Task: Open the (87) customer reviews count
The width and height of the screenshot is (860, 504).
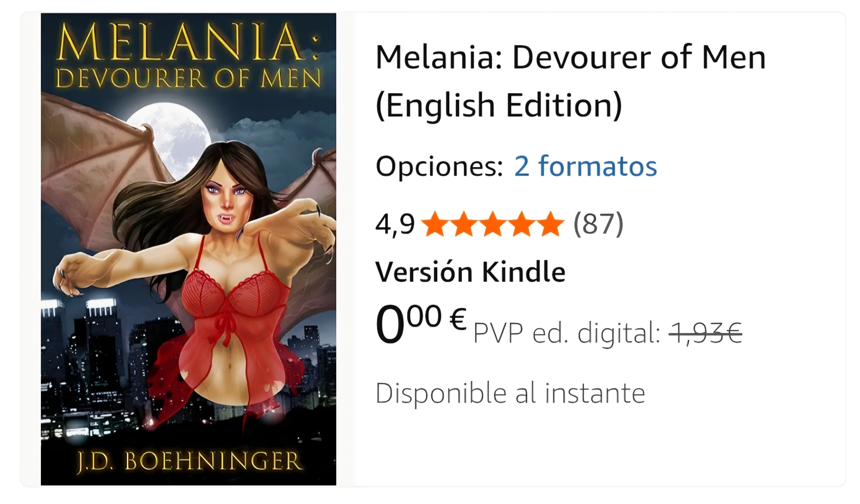Action: pos(598,224)
